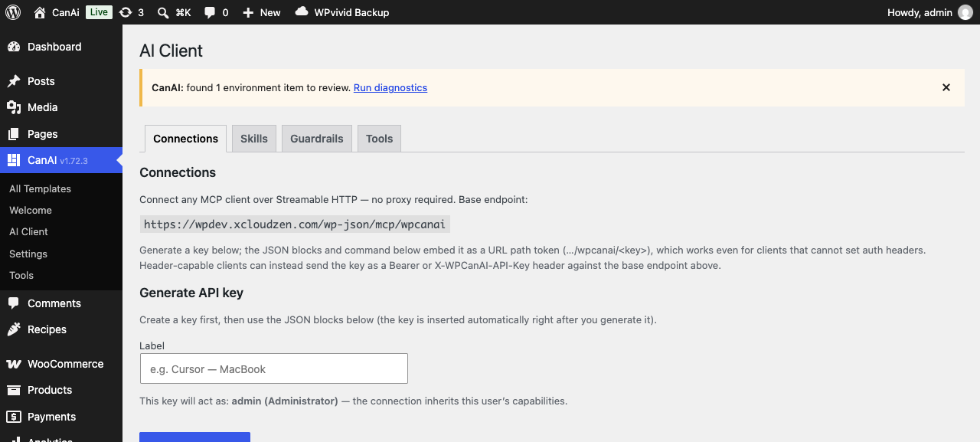980x442 pixels.
Task: Click the AI Client page title
Action: (x=171, y=51)
